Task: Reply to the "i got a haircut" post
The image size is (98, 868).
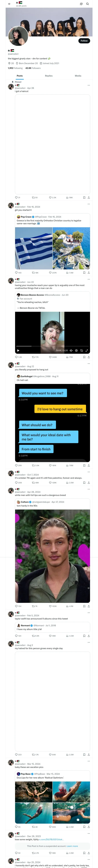Action: 16,197
